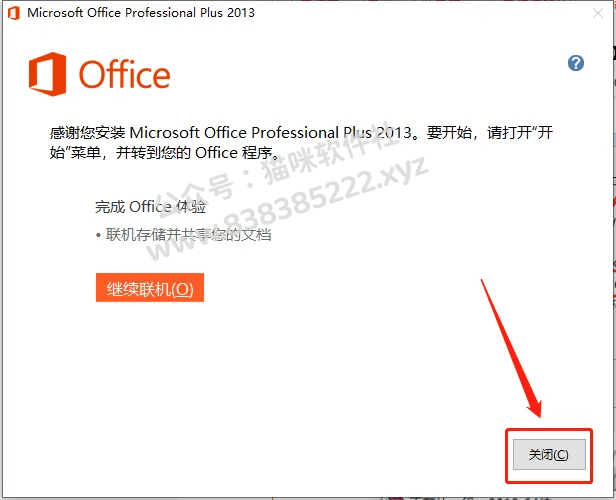Click the bullet dot before 联机存储
The width and height of the screenshot is (616, 500).
[98, 236]
